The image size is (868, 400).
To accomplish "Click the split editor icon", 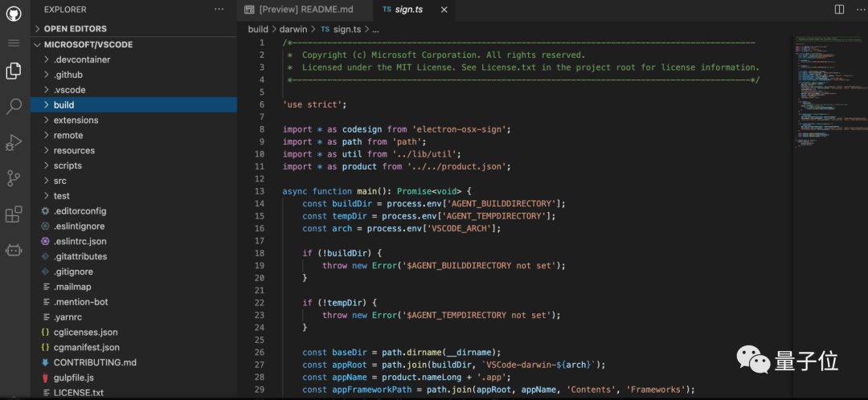I will (839, 10).
